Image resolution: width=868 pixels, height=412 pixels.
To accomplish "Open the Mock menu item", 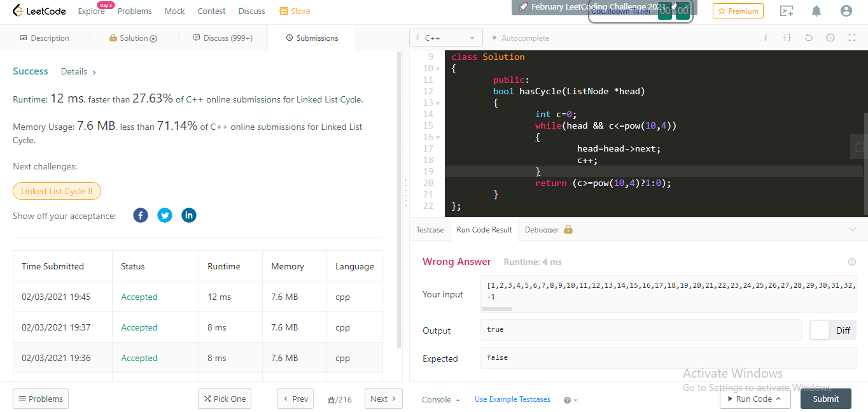I will [174, 11].
